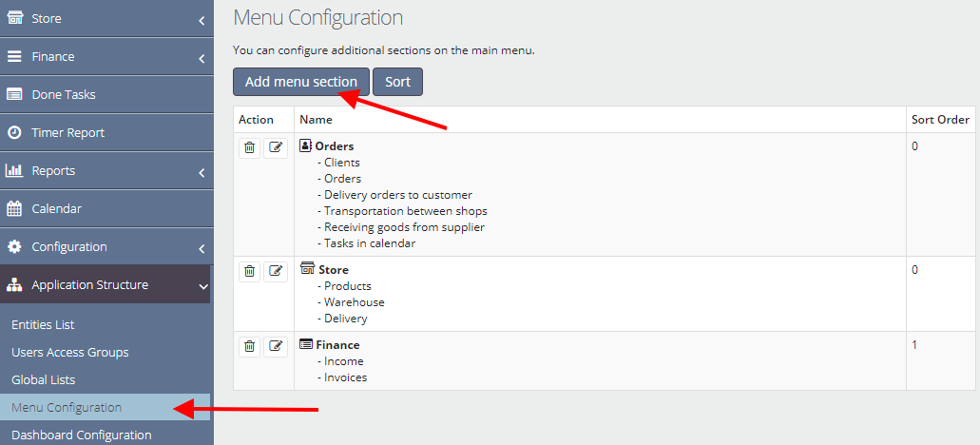Viewport: 980px width, 445px height.
Task: Open edit pencil for Finance section
Action: click(275, 346)
